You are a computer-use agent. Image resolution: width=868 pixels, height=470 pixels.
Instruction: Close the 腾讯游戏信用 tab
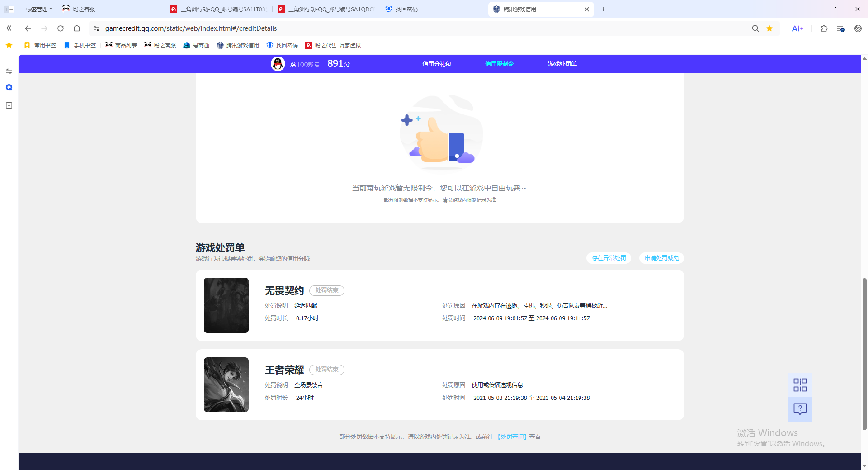(x=587, y=9)
